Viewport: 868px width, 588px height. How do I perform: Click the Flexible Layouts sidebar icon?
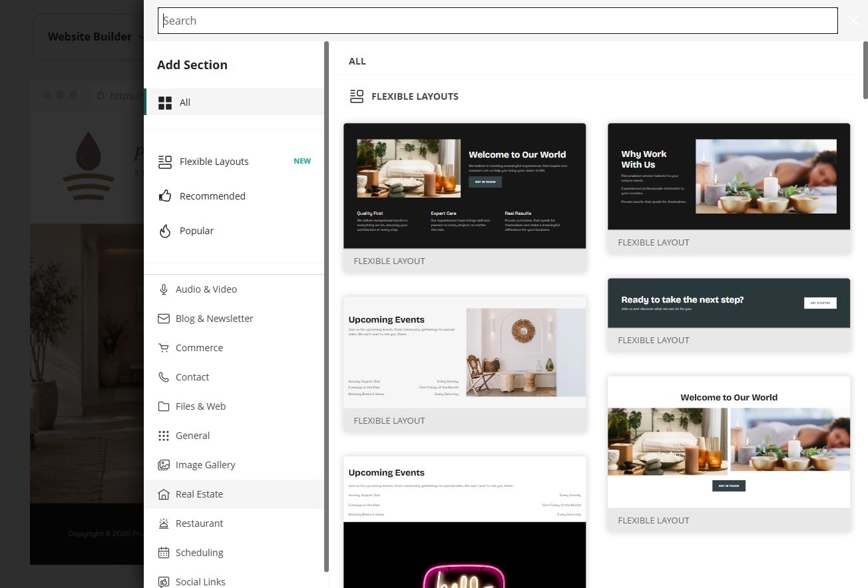click(165, 162)
